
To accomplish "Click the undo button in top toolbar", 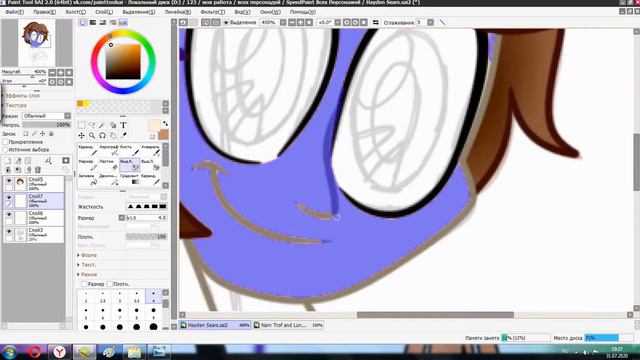I will pyautogui.click(x=183, y=22).
